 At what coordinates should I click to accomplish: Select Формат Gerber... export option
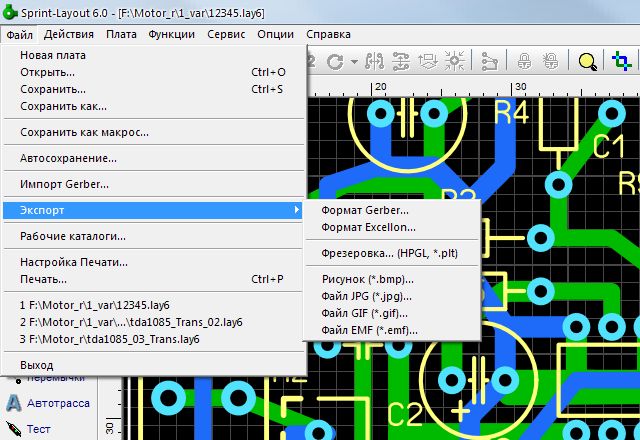pos(392,210)
